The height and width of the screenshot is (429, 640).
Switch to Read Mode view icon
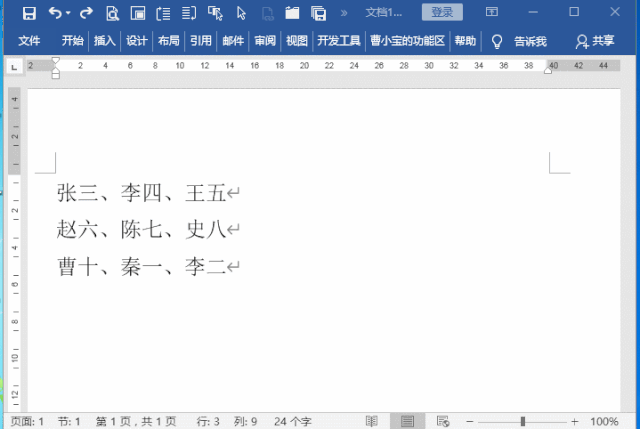[371, 421]
